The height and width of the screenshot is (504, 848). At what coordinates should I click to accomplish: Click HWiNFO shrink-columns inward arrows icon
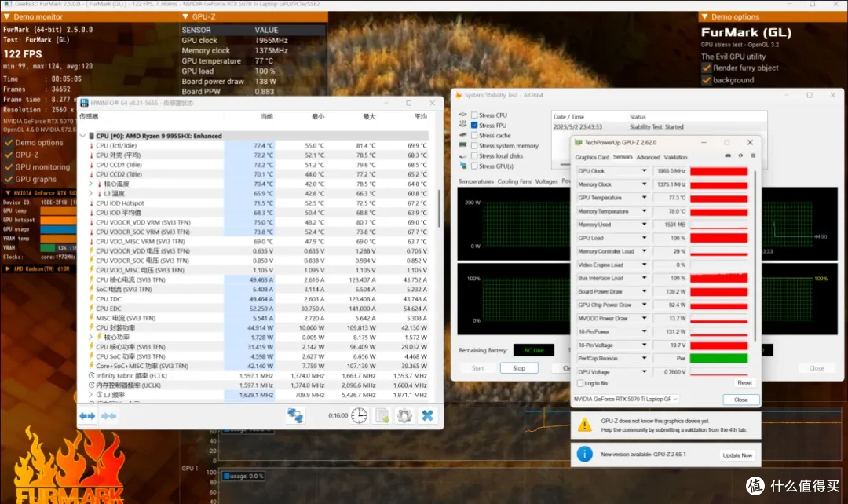(108, 416)
